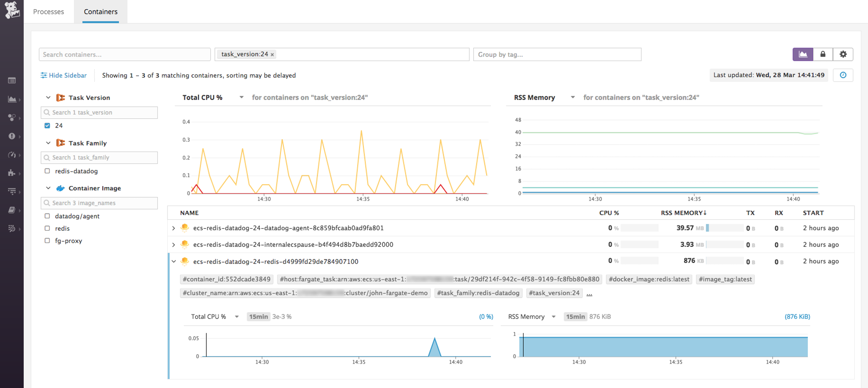This screenshot has height=388, width=868.
Task: Enable the fg-proxy image filter checkbox
Action: click(47, 241)
